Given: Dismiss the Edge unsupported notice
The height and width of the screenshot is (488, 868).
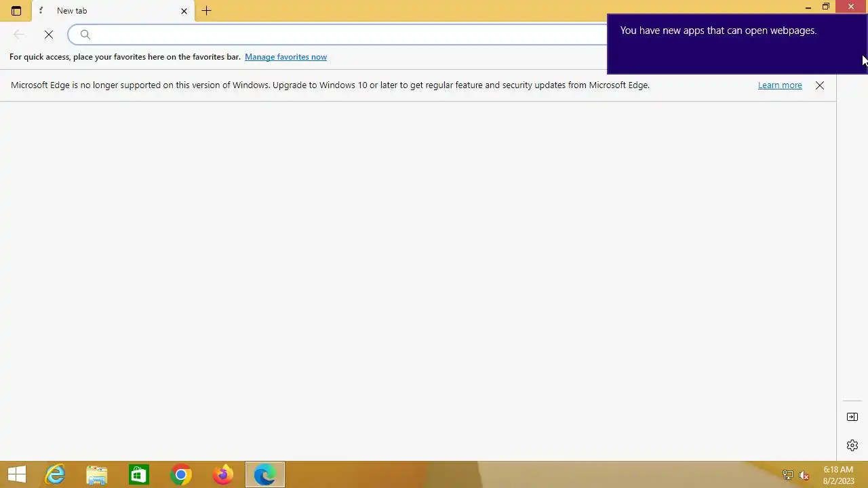Looking at the screenshot, I should [x=820, y=85].
